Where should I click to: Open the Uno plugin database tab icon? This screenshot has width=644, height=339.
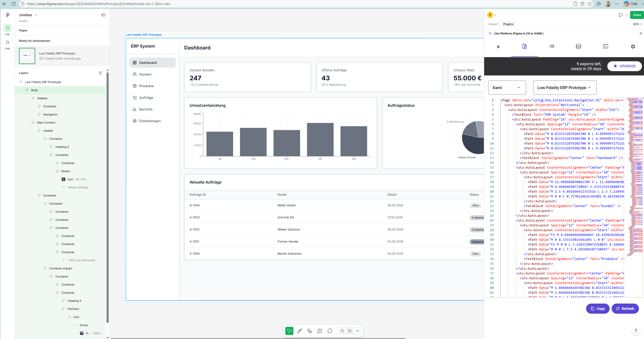578,46
